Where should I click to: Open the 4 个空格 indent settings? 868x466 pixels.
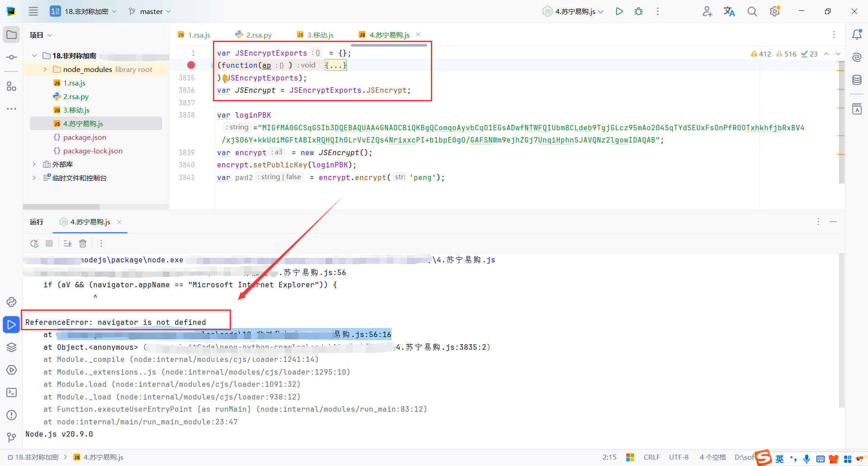712,457
